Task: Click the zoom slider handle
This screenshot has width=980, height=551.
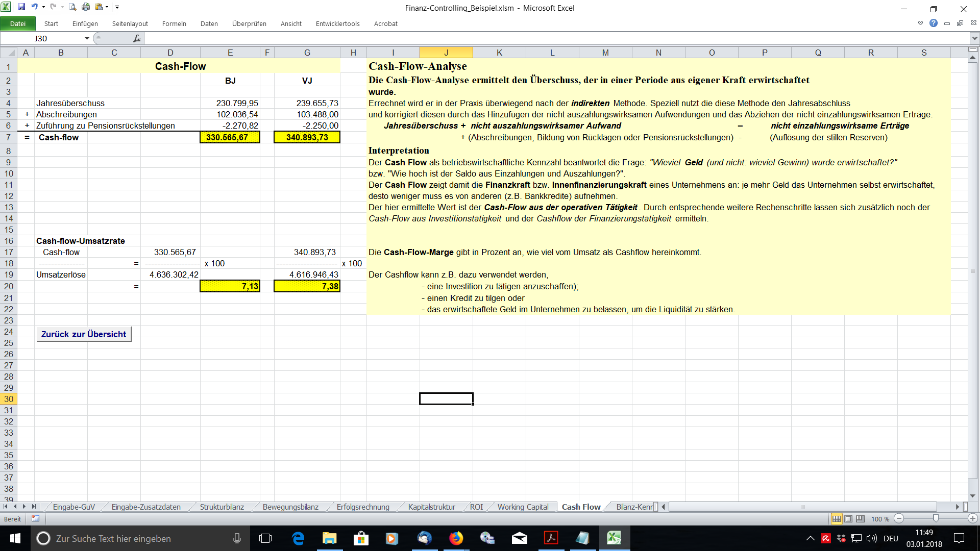Action: tap(936, 519)
